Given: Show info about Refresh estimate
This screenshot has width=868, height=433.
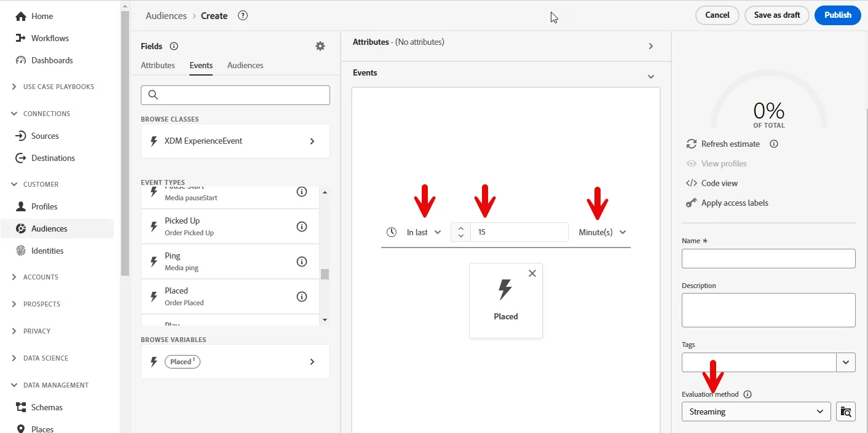Looking at the screenshot, I should [774, 144].
